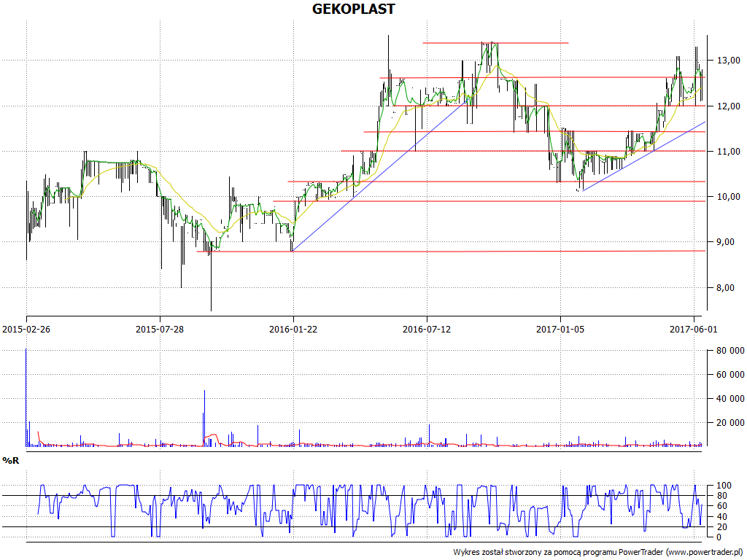Click the 80 level on %R axis
The image size is (747, 560).
tap(721, 496)
